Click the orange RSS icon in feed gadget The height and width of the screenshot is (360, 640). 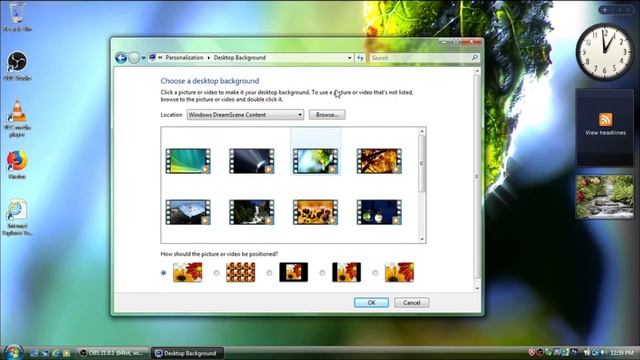pyautogui.click(x=605, y=120)
